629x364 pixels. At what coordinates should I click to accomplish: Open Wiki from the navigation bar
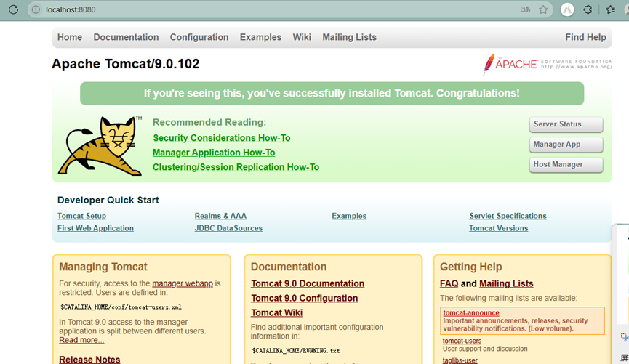point(302,37)
